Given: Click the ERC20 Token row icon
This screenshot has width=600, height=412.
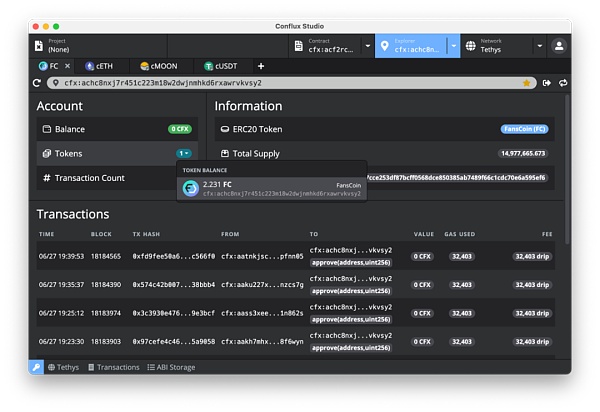Looking at the screenshot, I should pyautogui.click(x=225, y=129).
